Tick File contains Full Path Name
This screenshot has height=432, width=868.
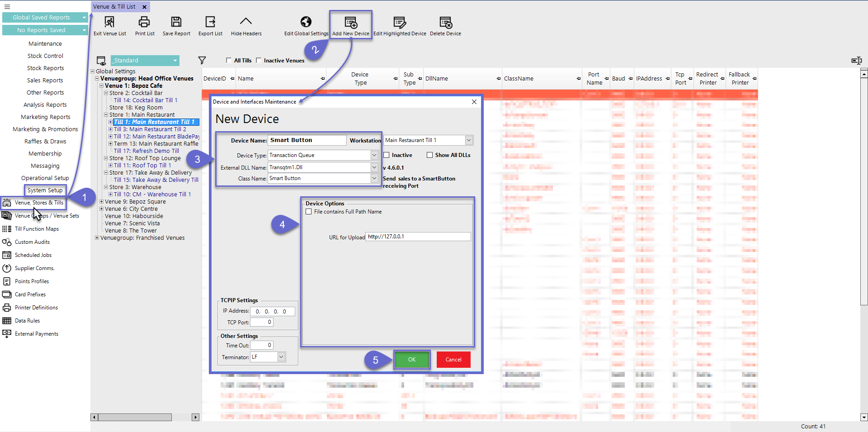pos(309,212)
